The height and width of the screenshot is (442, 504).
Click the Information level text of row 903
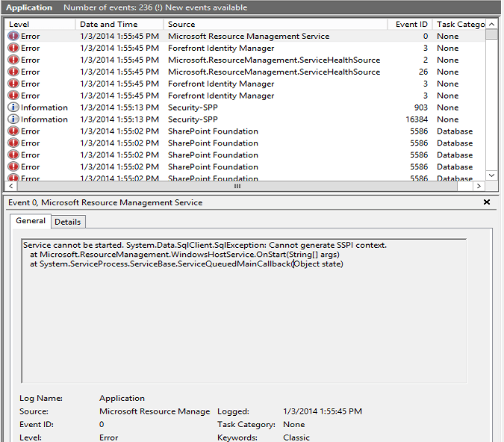point(44,108)
